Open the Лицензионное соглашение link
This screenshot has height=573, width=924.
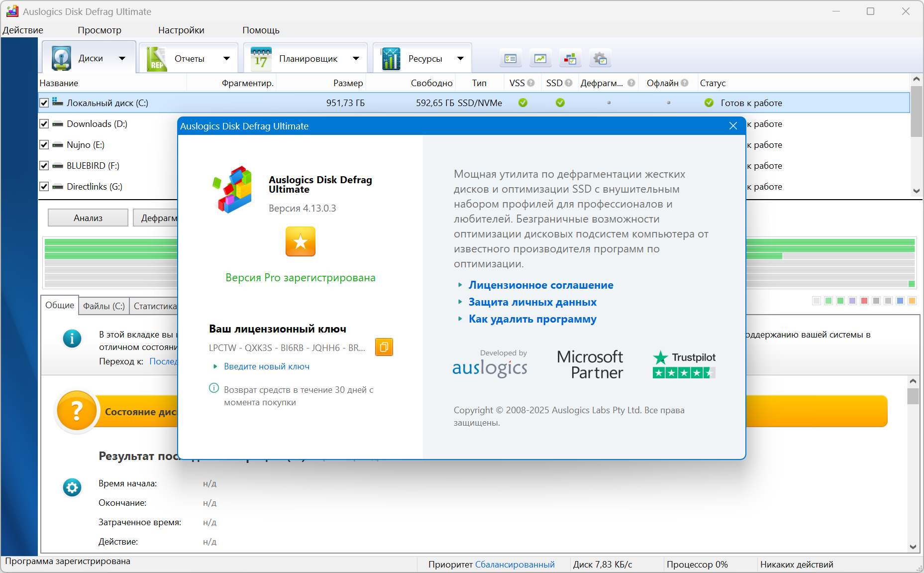pyautogui.click(x=540, y=285)
